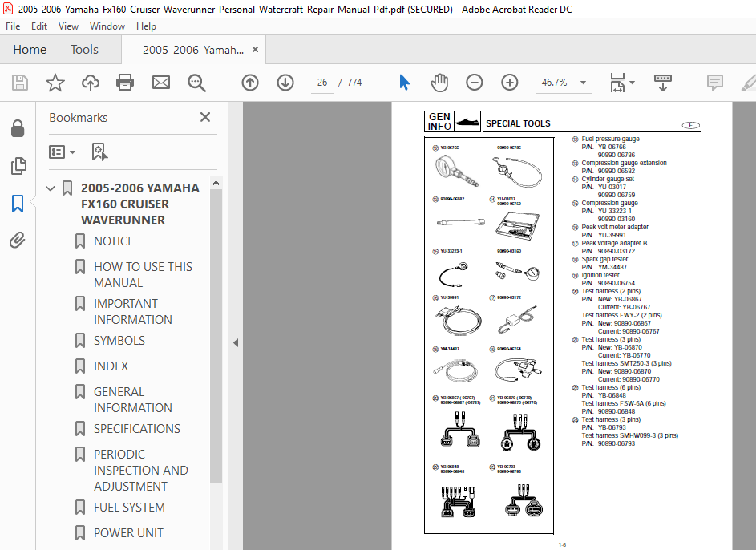Jump to PERIODIC INSPECTION AND ADJUSTMENT bookmark
This screenshot has width=756, height=550.
click(x=141, y=470)
